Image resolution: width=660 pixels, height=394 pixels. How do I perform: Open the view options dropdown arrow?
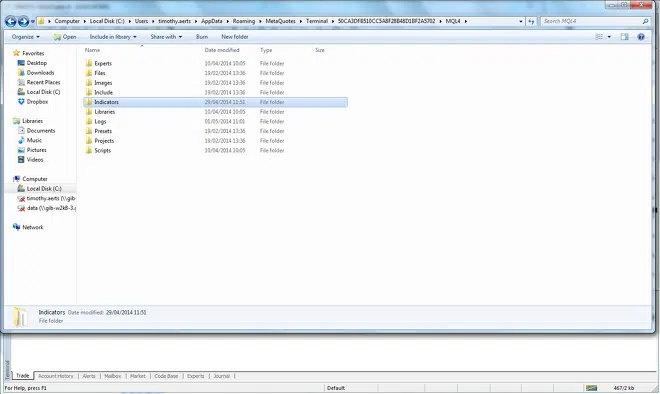pos(609,37)
